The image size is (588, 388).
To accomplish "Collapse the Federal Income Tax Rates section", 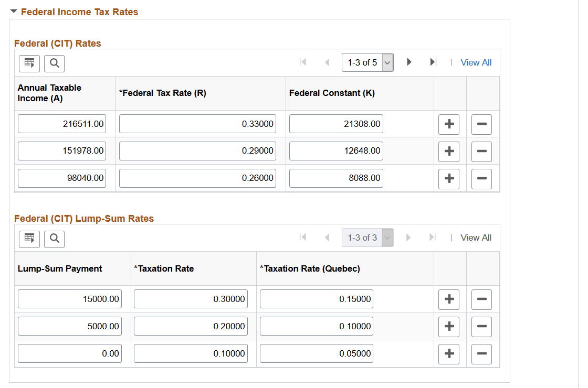I will 13,11.
